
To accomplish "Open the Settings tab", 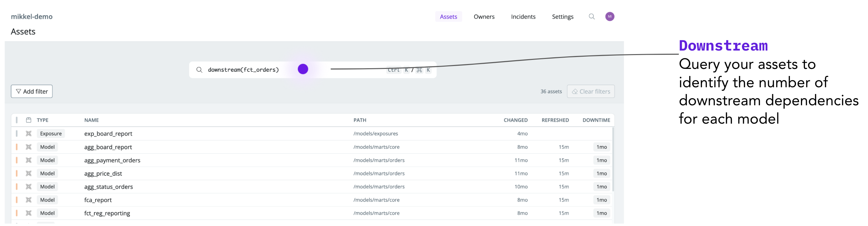I will pyautogui.click(x=562, y=16).
